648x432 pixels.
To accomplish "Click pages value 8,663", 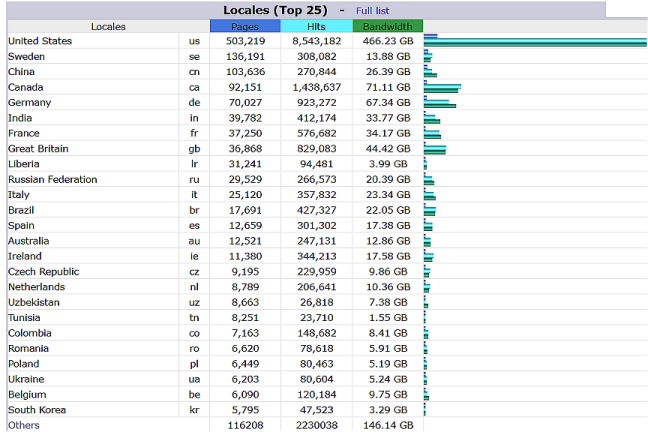I will coord(245,302).
